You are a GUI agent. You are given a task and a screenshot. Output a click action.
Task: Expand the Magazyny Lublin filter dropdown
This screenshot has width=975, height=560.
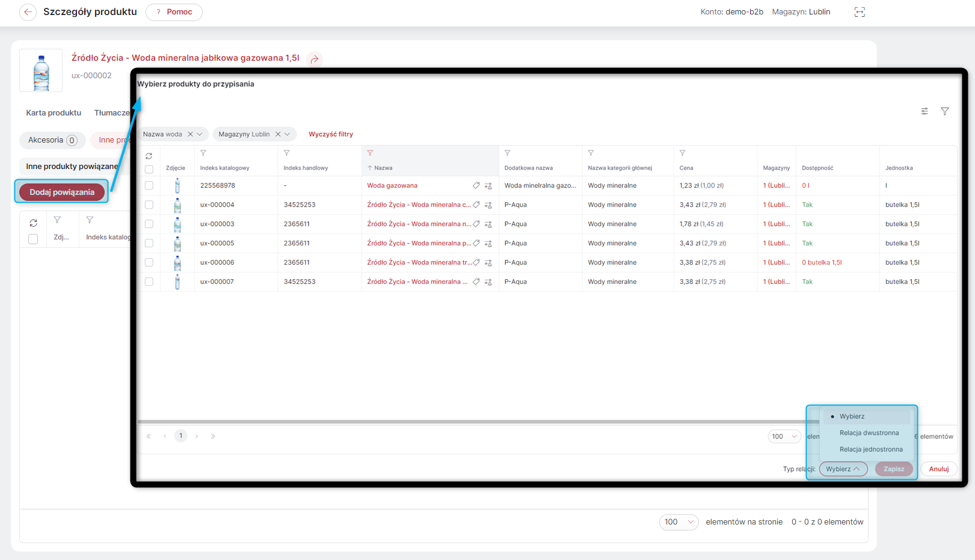click(288, 134)
